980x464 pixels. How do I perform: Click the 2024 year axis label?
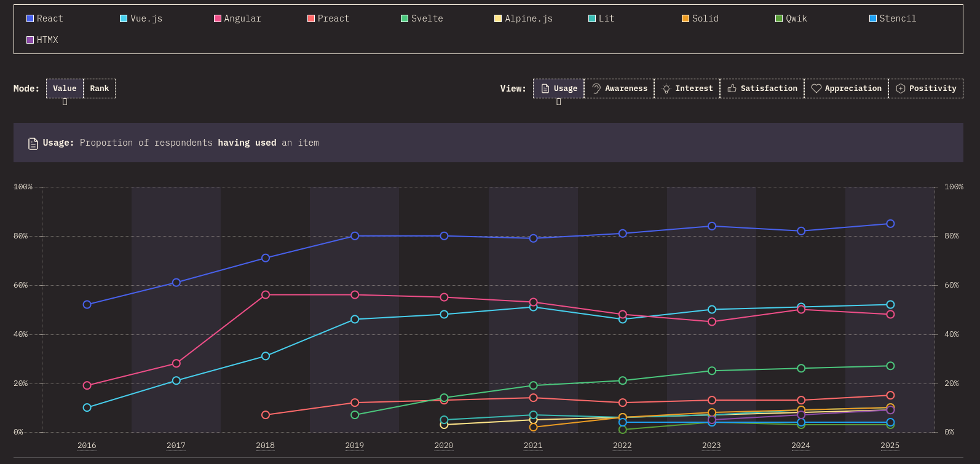pyautogui.click(x=800, y=446)
